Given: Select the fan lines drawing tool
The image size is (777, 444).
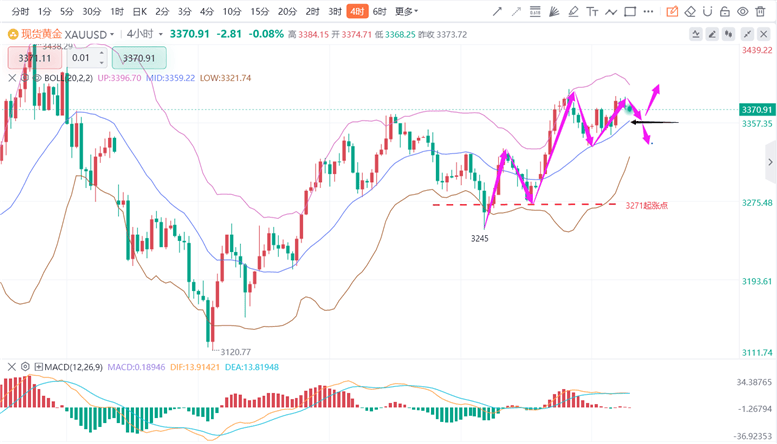Looking at the screenshot, I should 554,11.
